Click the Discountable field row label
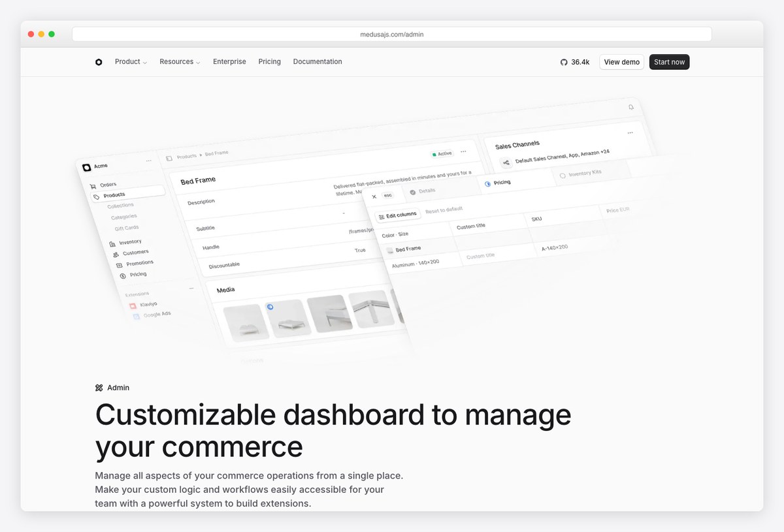This screenshot has height=532, width=784. coord(224,266)
